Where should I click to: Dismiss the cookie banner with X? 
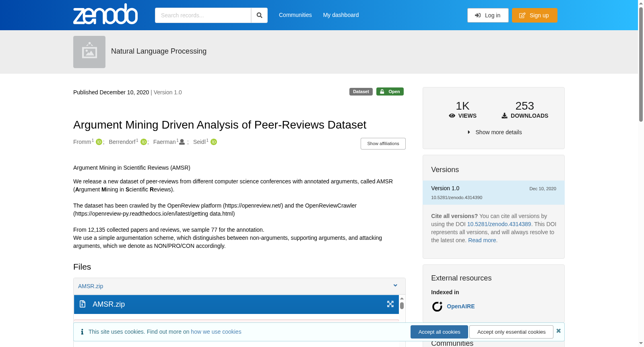point(558,331)
